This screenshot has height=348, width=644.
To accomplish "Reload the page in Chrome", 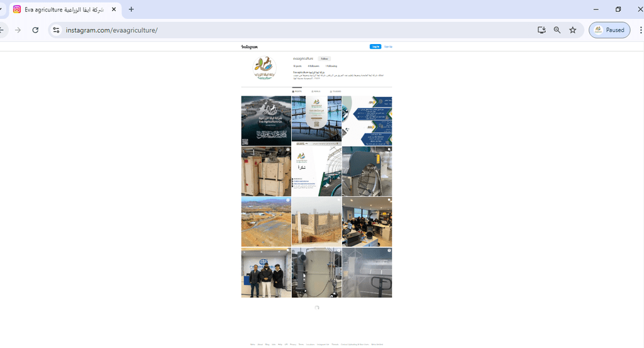I will coord(35,30).
